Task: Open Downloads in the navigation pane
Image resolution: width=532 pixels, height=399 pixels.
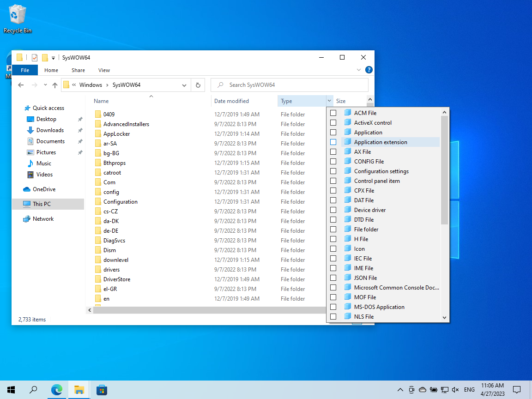Action: [50, 130]
